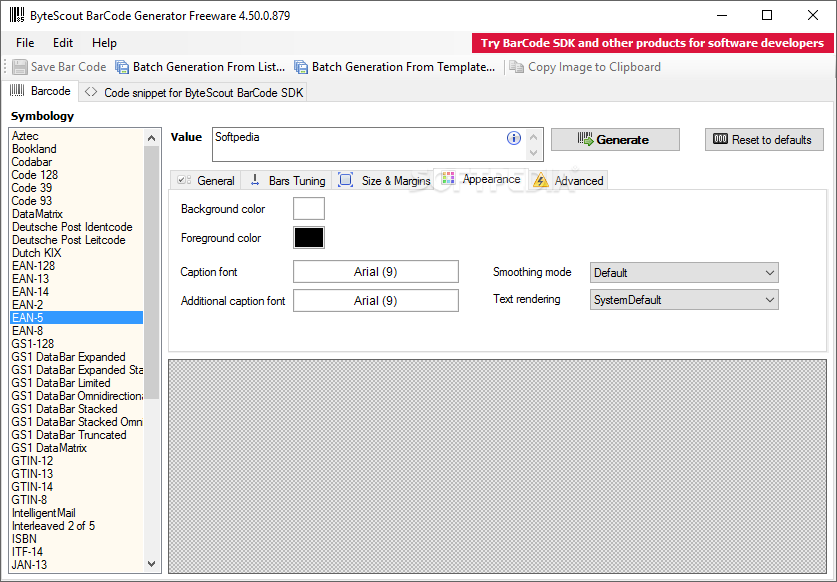Select EAN-128 symbology
Viewport: 837px width, 582px height.
point(76,266)
